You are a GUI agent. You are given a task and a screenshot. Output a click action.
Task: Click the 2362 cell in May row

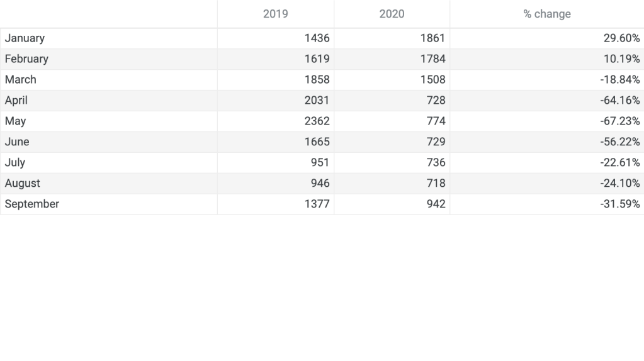(x=317, y=121)
